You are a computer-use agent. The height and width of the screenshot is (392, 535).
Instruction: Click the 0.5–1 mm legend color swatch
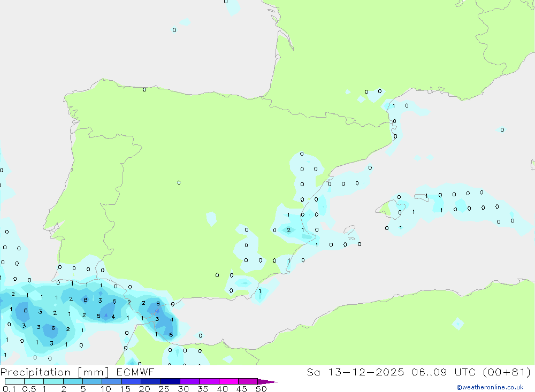(x=34, y=381)
